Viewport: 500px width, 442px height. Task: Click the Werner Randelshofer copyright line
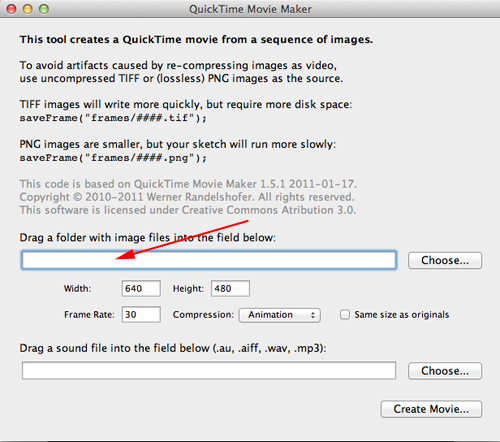tap(187, 197)
